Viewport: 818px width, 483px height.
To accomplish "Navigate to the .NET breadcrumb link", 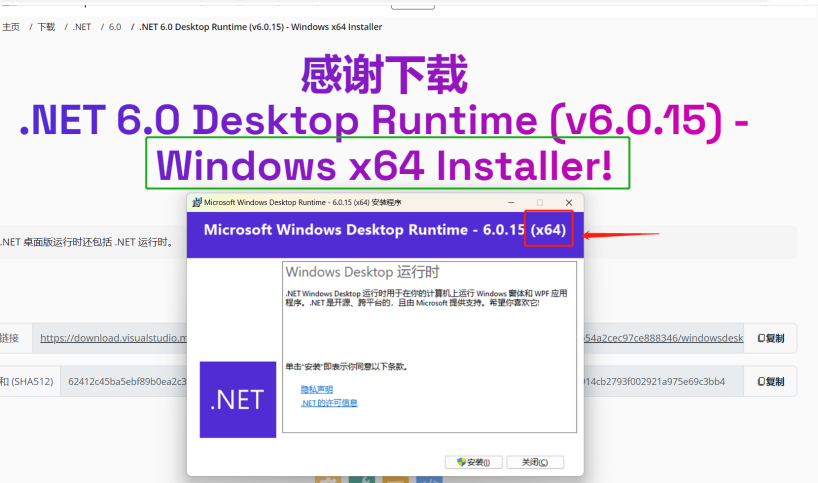I will click(82, 27).
